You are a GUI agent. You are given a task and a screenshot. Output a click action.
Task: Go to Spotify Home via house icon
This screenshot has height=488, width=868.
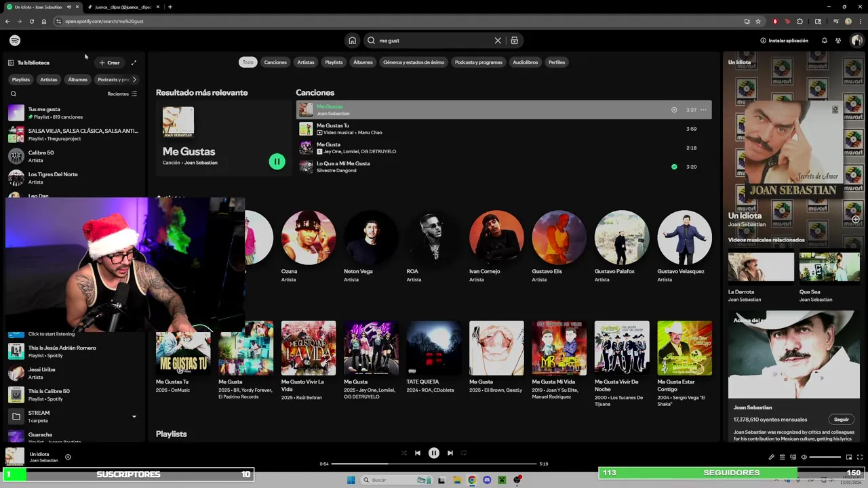[352, 41]
